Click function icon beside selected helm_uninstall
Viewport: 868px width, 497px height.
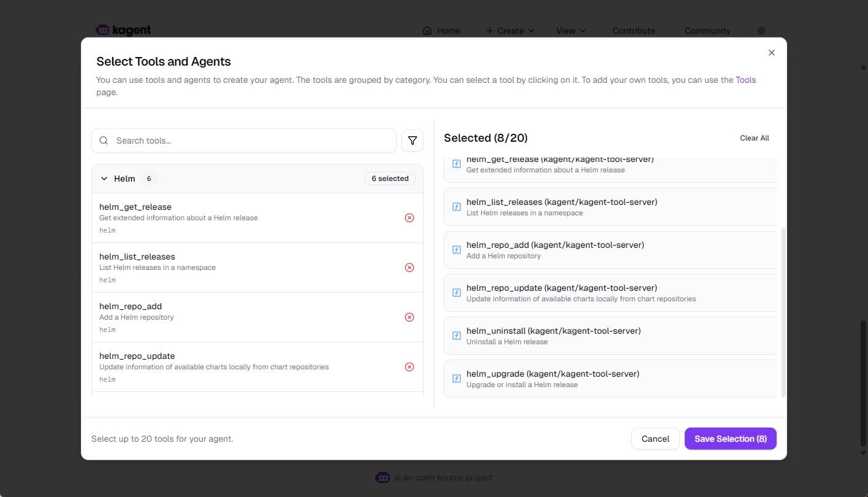tap(457, 336)
